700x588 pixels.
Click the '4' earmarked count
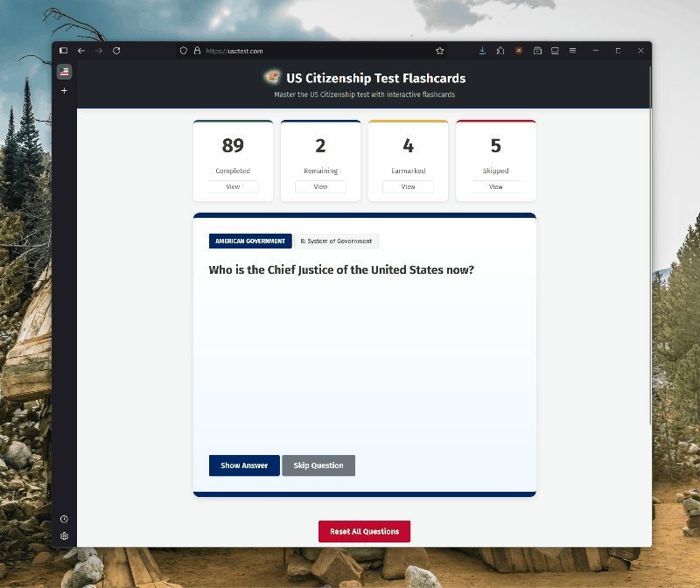pos(408,145)
